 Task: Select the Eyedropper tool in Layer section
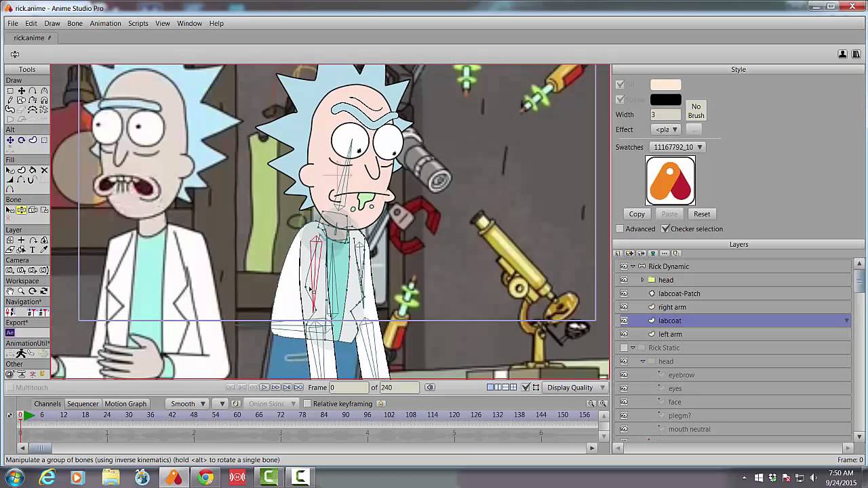44,250
